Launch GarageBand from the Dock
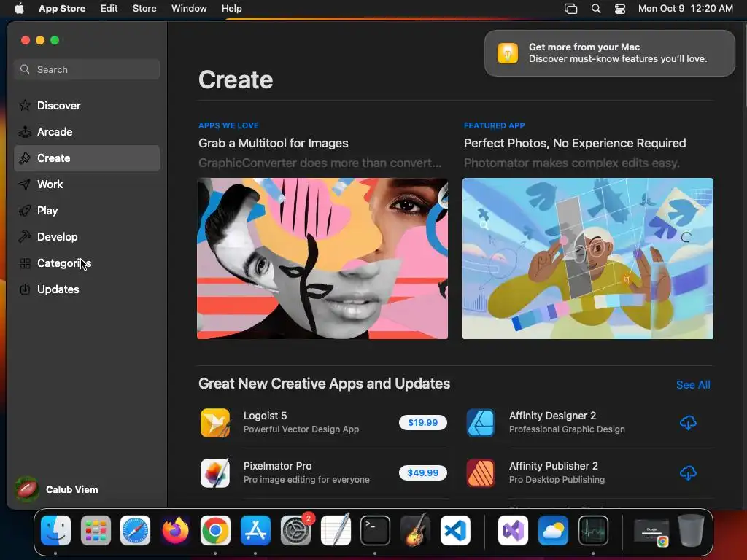747x560 pixels. click(x=415, y=530)
